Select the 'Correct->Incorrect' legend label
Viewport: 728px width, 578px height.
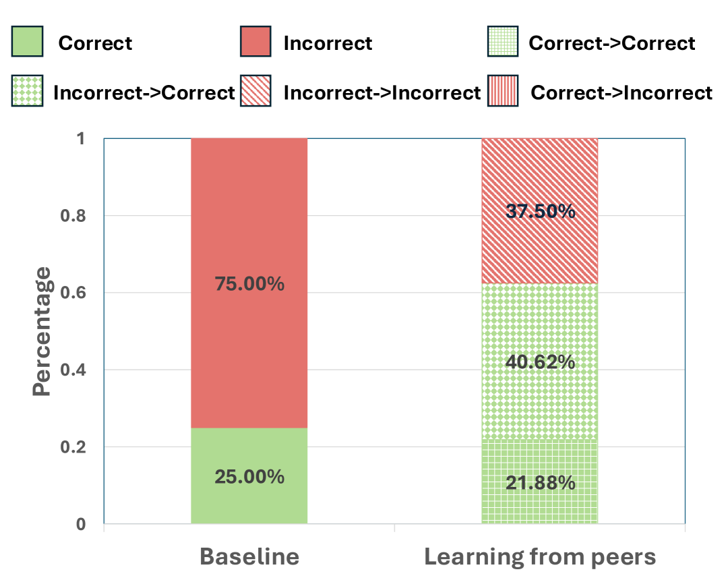tap(621, 92)
